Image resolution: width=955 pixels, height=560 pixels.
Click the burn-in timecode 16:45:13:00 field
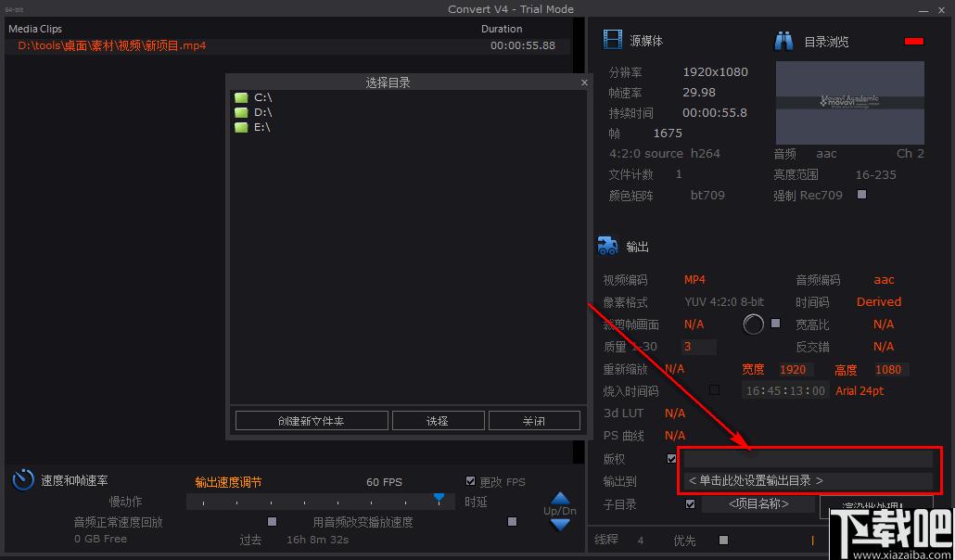785,390
